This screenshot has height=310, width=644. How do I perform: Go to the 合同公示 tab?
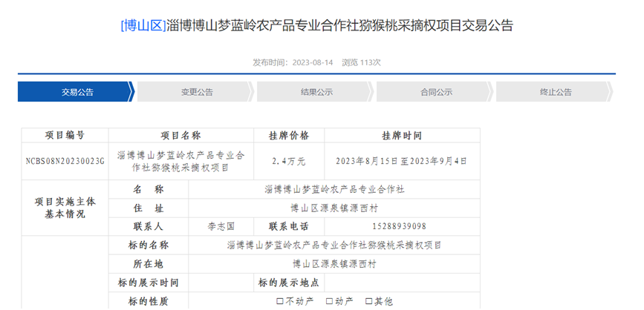[436, 92]
